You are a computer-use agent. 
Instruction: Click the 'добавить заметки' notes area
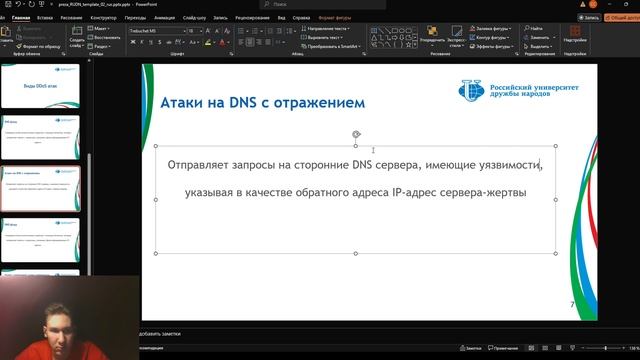tap(160, 334)
